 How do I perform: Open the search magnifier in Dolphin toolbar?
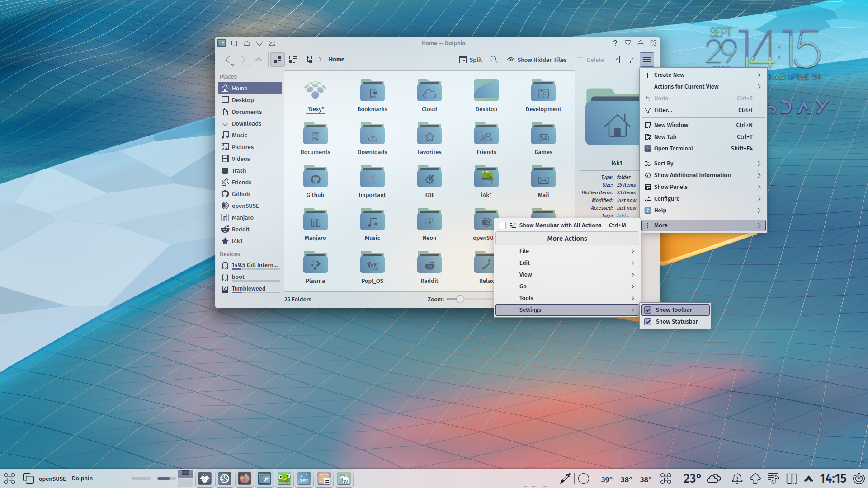tap(494, 60)
